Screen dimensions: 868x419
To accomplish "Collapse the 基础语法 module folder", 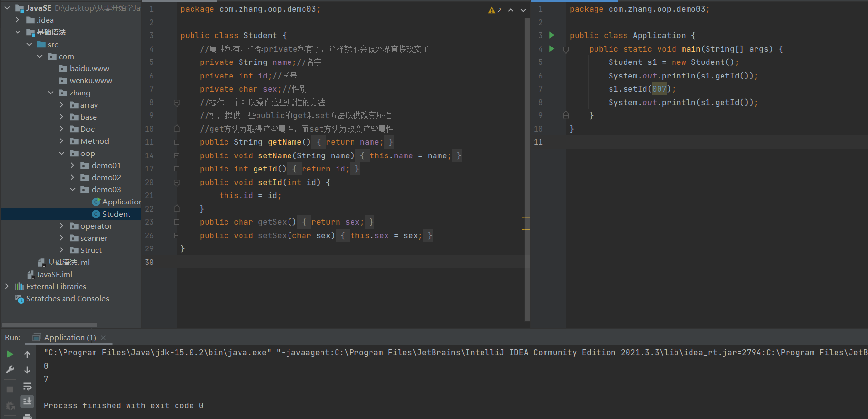I will click(x=18, y=32).
